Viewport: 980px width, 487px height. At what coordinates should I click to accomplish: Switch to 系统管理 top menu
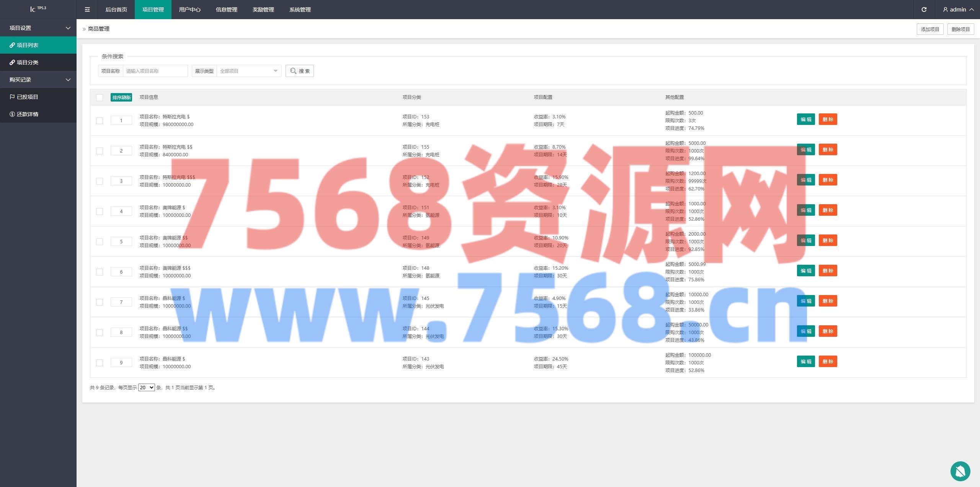tap(300, 10)
